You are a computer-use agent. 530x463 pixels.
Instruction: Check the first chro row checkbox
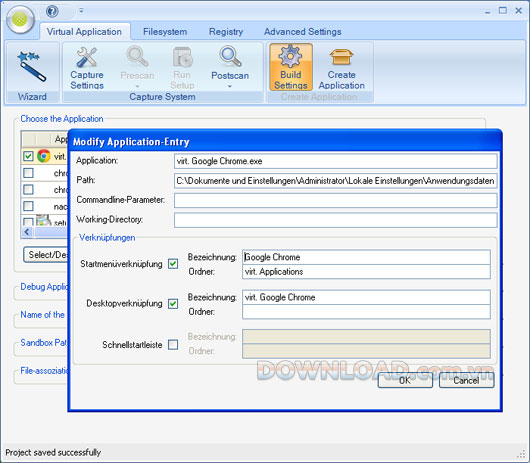click(28, 173)
